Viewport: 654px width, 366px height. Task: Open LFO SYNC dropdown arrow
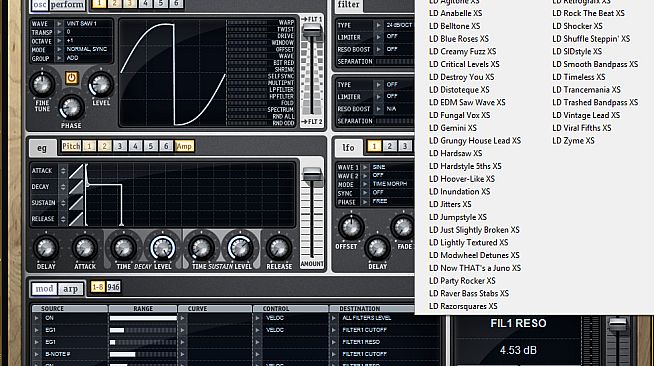click(365, 193)
